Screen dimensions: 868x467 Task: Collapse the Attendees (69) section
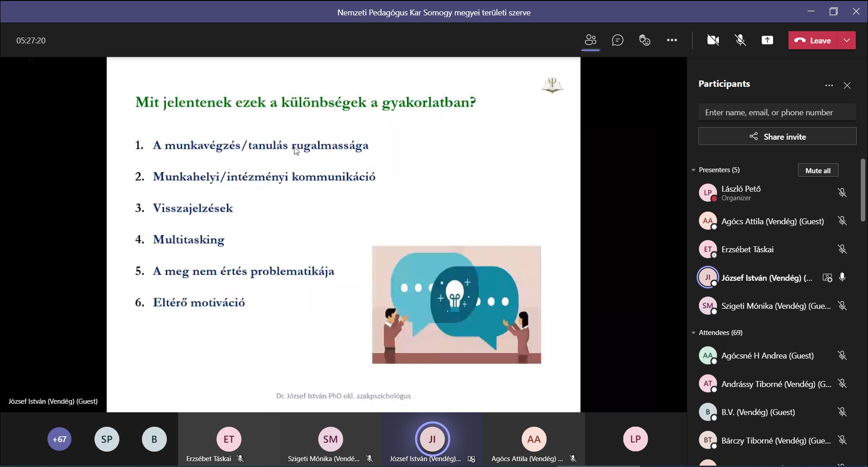(x=693, y=333)
